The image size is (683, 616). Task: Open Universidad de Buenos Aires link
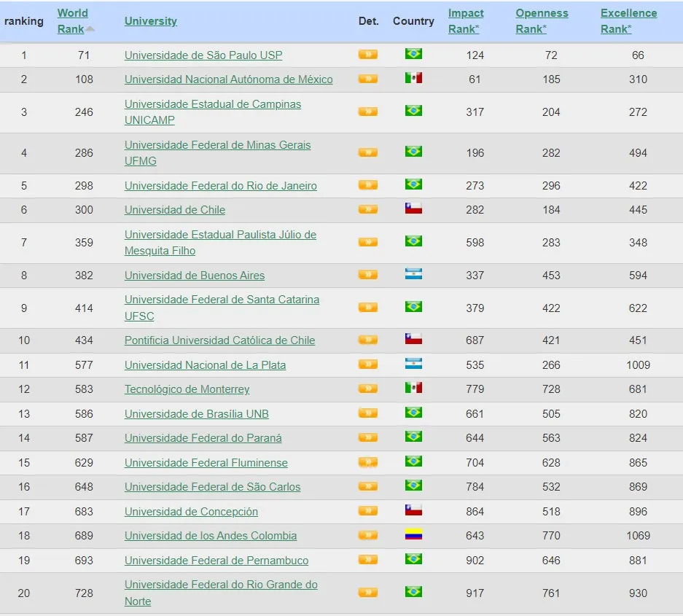(x=195, y=276)
